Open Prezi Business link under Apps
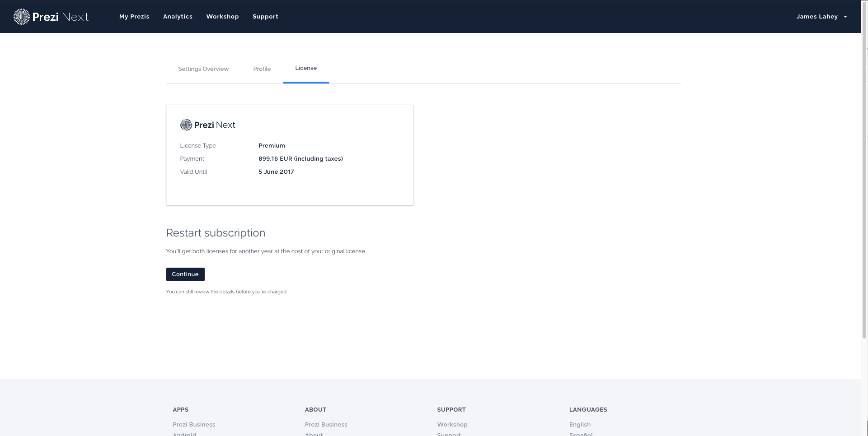868x436 pixels. point(194,425)
